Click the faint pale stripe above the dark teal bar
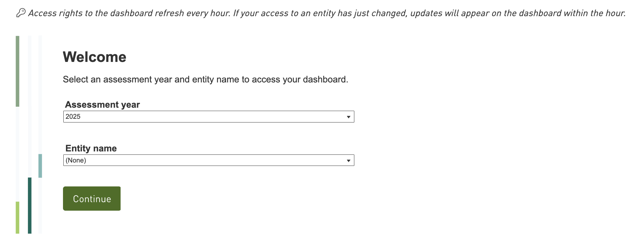 pos(30,106)
